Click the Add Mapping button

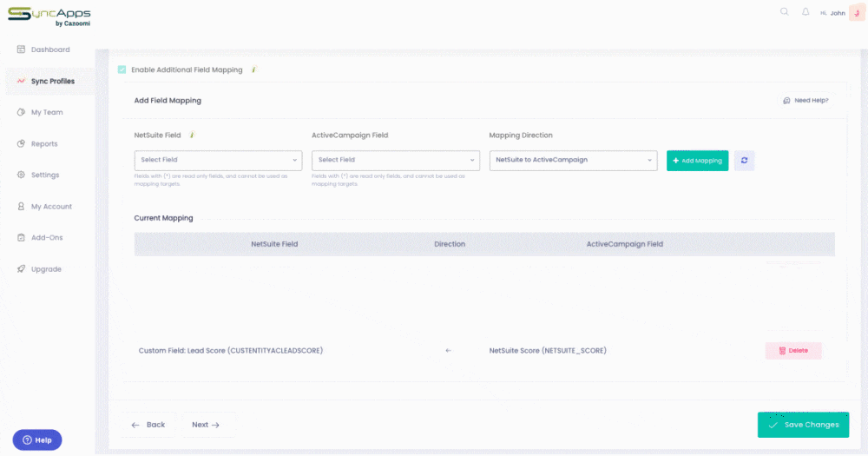698,161
